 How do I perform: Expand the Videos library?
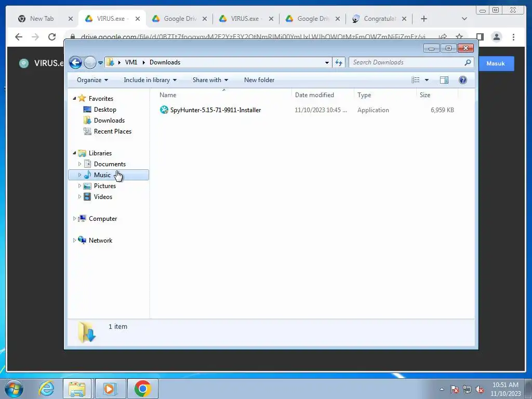(x=79, y=197)
